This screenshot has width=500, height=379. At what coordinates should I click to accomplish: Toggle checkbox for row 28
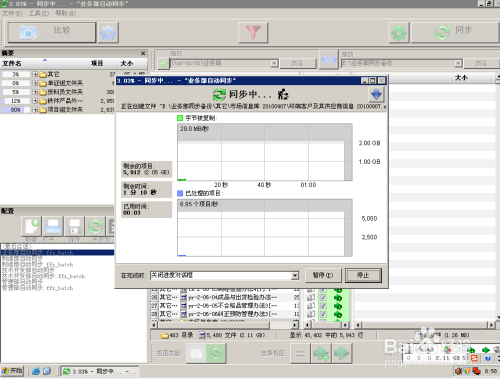click(x=323, y=314)
